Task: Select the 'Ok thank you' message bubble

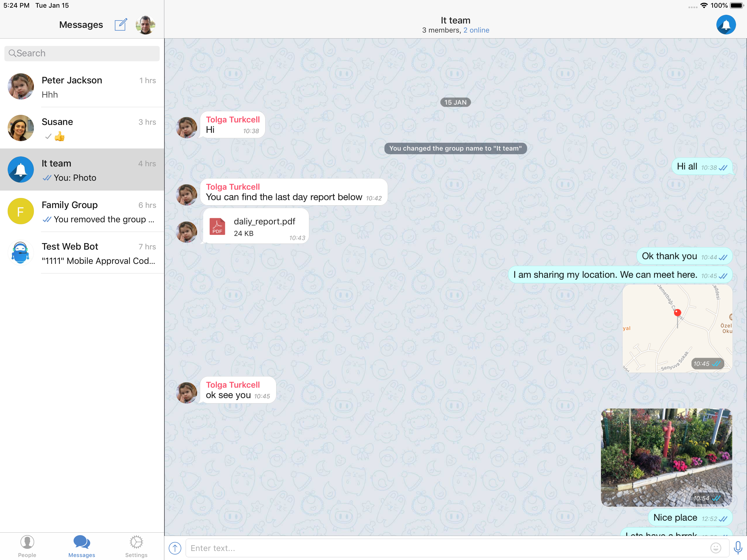Action: pos(685,256)
